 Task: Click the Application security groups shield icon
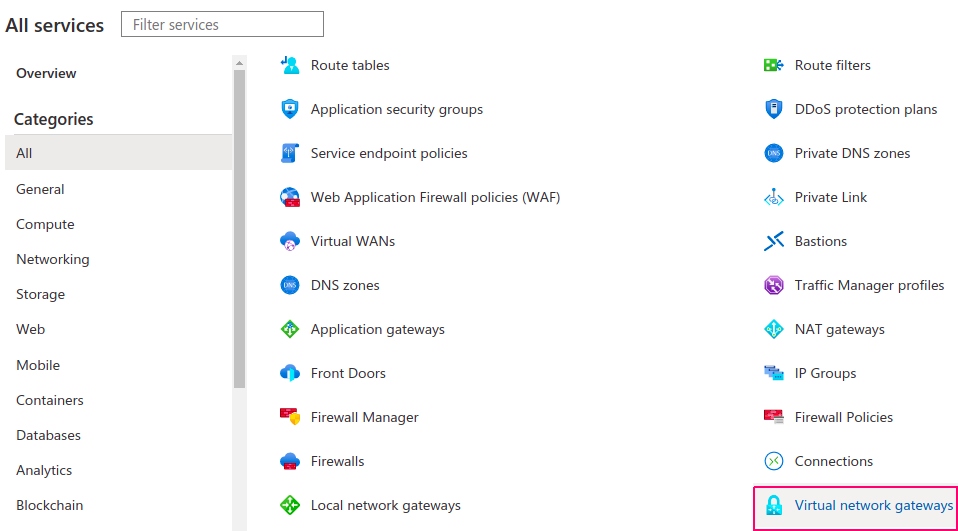290,109
